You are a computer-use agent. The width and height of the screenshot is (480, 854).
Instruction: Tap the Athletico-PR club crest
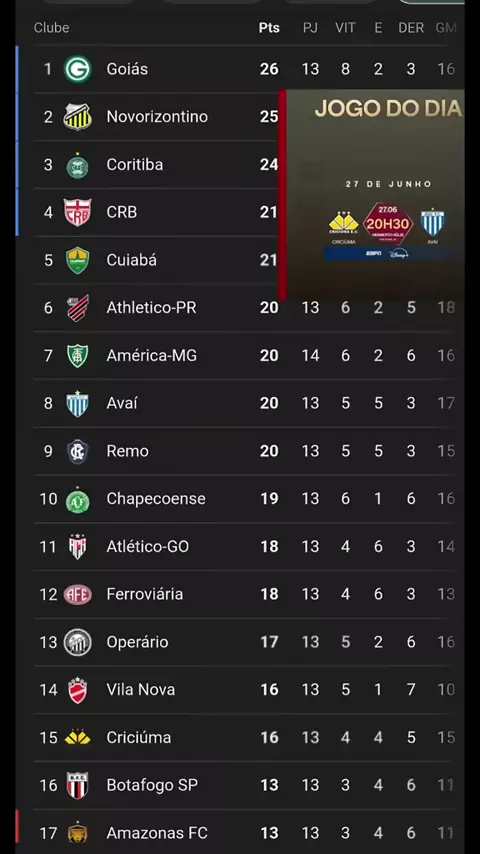(x=77, y=308)
